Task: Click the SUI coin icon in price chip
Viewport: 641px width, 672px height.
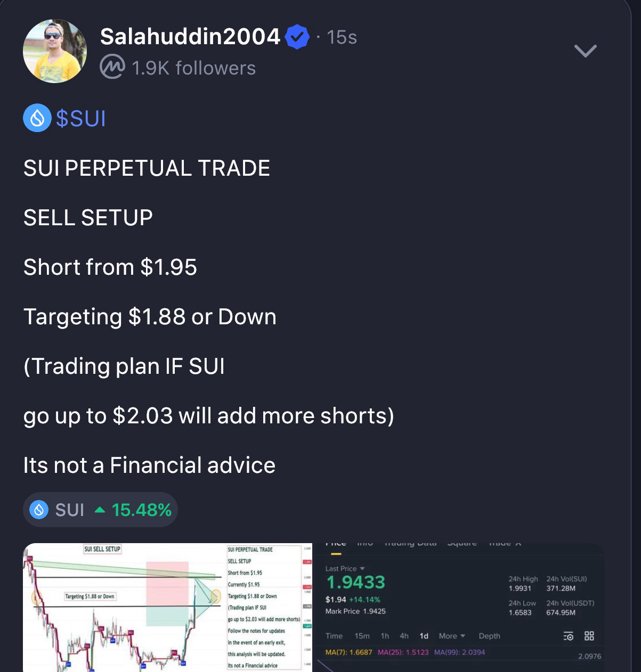Action: coord(39,510)
